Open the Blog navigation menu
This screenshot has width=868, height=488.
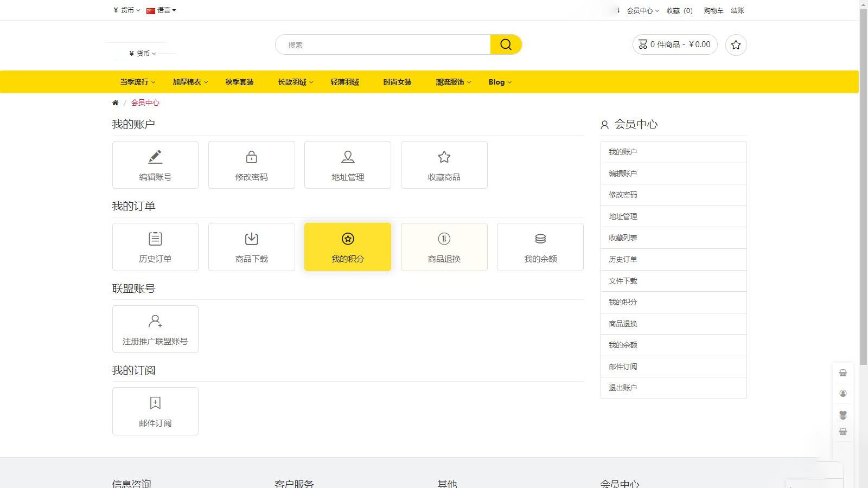500,82
